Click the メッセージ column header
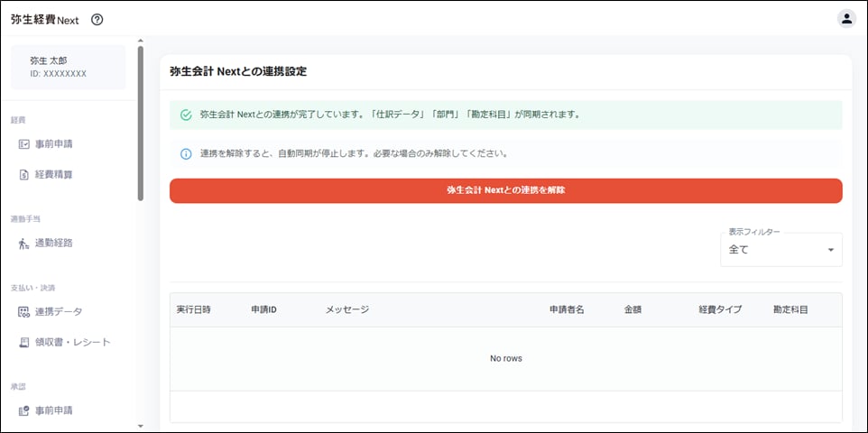Screen dimensions: 868x433 [x=346, y=310]
